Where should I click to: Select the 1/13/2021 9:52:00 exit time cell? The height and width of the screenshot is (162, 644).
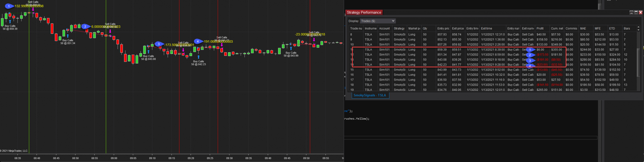pos(493,70)
